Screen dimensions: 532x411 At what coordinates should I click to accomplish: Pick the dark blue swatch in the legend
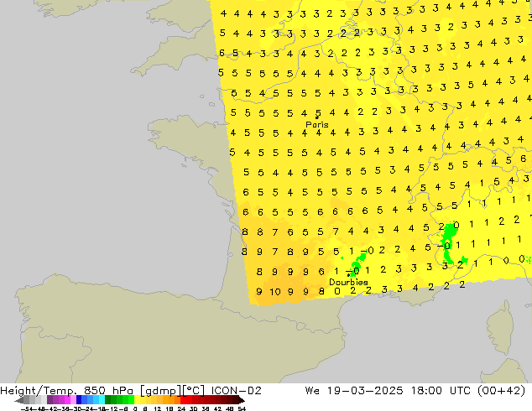(x=79, y=400)
